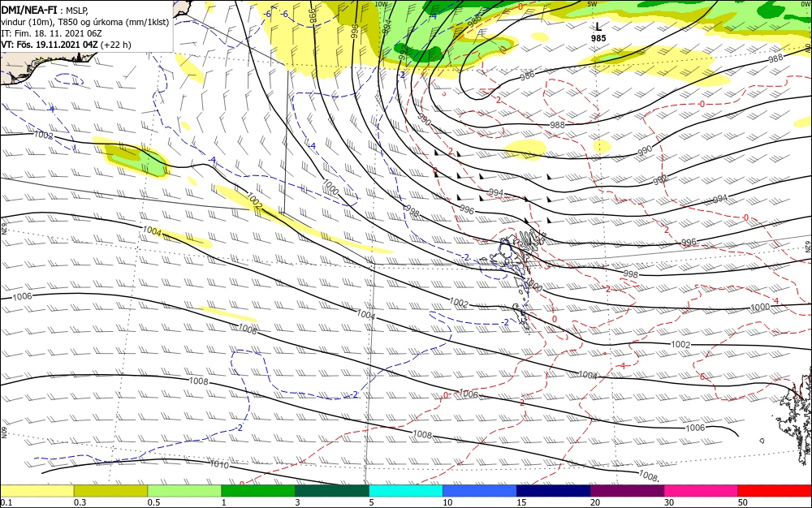Click the 'vindur (10m), T850 og úrkoma' line
Viewport: 812px width, 508px height.
[x=85, y=22]
